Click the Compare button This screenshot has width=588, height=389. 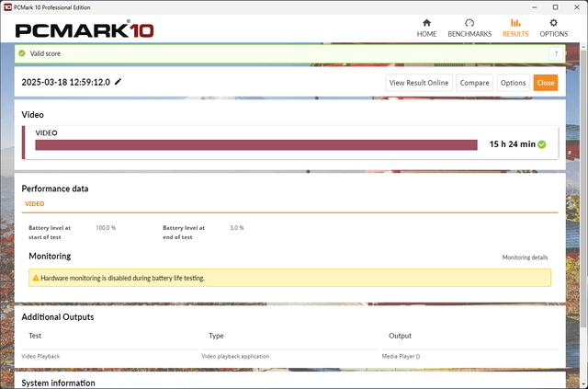474,83
